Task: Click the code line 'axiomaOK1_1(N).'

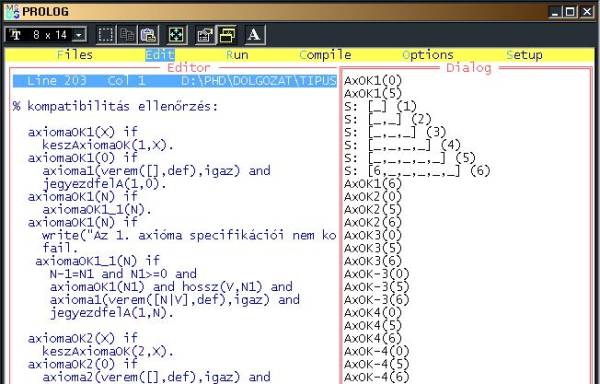Action: (97, 210)
